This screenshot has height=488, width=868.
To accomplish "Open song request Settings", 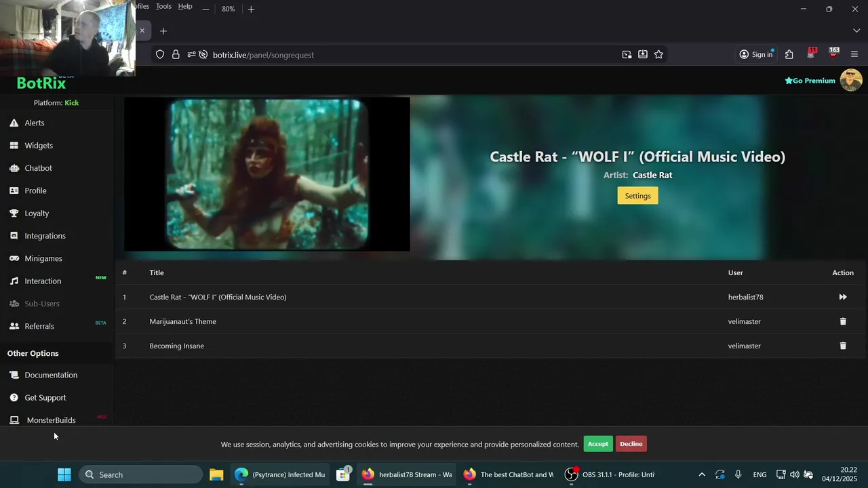I will click(637, 196).
